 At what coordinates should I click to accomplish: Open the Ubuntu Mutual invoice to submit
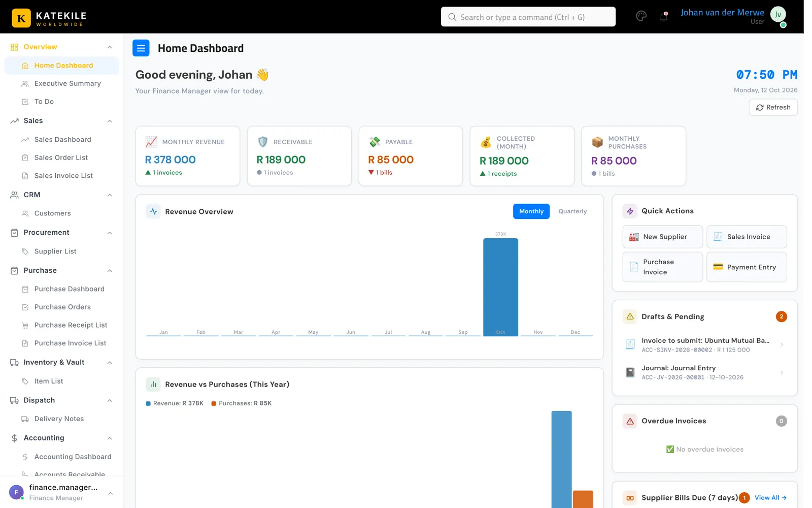tap(704, 345)
